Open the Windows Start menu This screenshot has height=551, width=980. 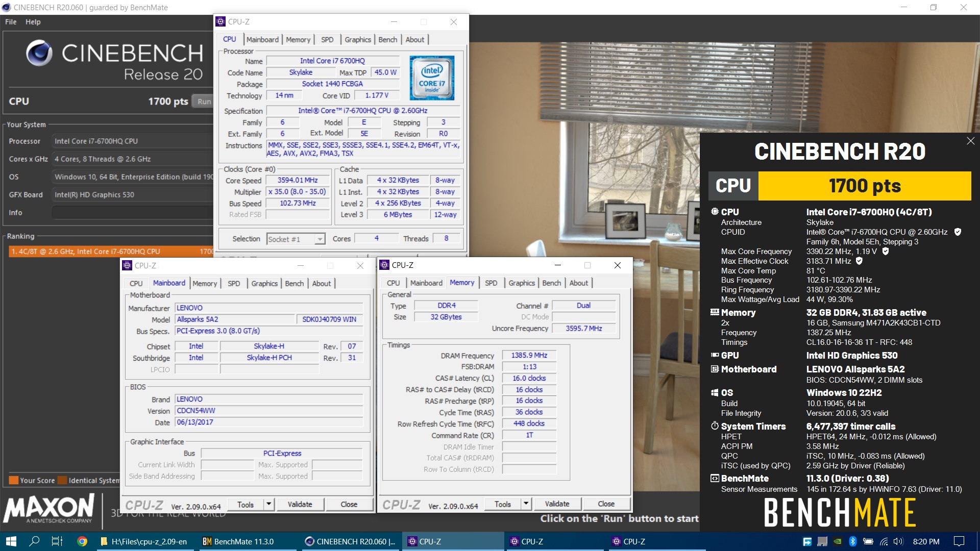11,541
